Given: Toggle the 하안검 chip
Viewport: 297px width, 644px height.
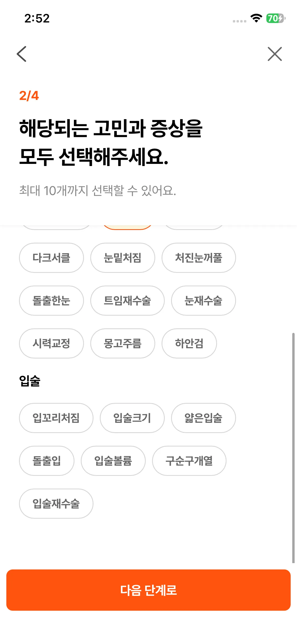Looking at the screenshot, I should (x=189, y=343).
